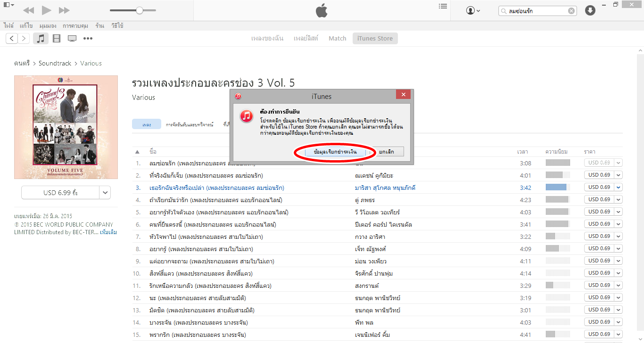The width and height of the screenshot is (644, 343).
Task: Open the track 3 price dropdown arrow
Action: coord(618,187)
